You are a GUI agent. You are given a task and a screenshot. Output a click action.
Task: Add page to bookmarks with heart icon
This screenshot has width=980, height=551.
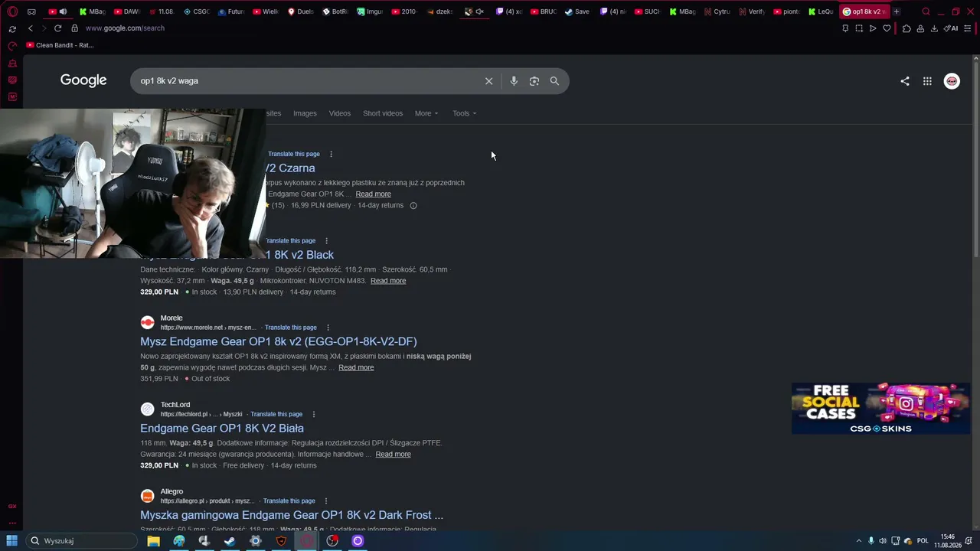click(x=887, y=28)
